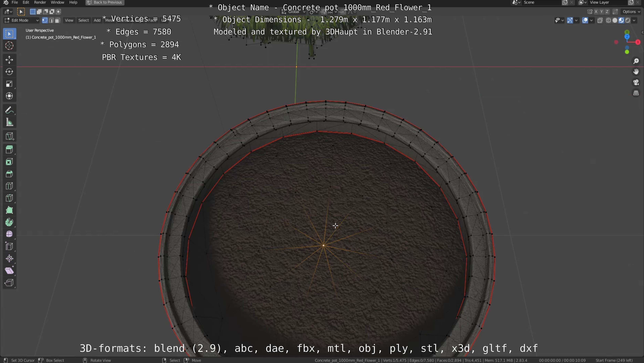
Task: Switch to material preview shading
Action: [621, 20]
